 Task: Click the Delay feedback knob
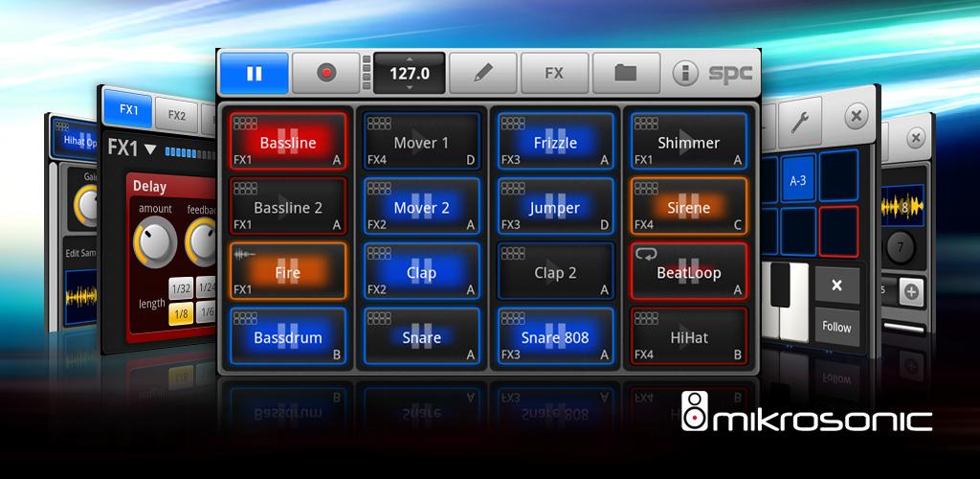(203, 242)
